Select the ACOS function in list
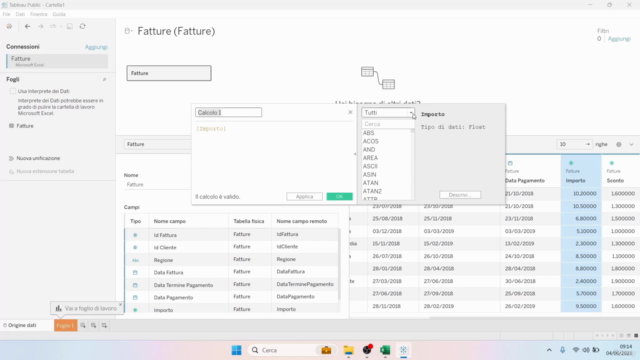640x360 pixels. click(x=371, y=141)
